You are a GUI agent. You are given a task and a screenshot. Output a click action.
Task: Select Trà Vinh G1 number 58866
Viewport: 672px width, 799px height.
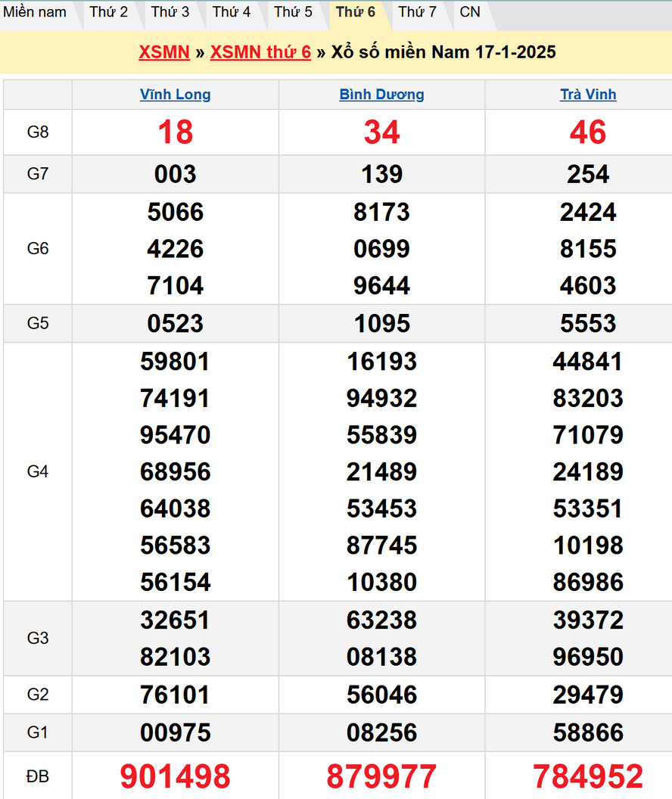coord(588,732)
